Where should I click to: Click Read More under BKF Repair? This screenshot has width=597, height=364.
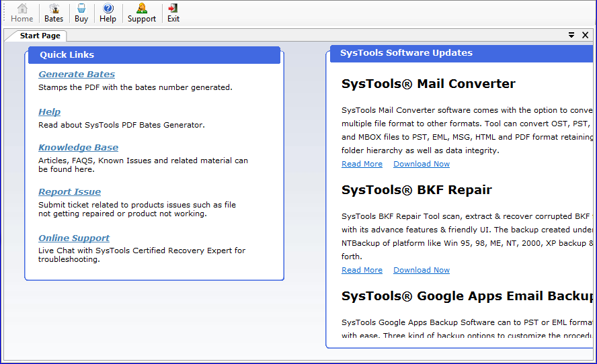click(x=362, y=270)
